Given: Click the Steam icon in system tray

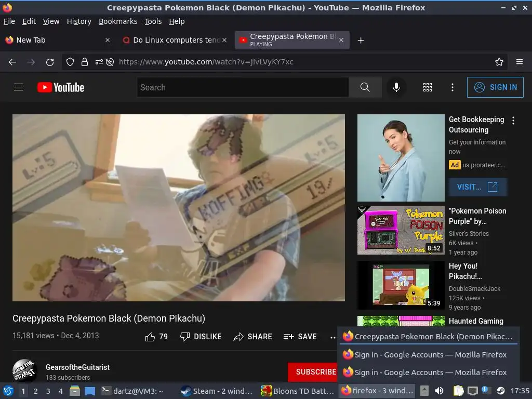Looking at the screenshot, I should point(501,391).
